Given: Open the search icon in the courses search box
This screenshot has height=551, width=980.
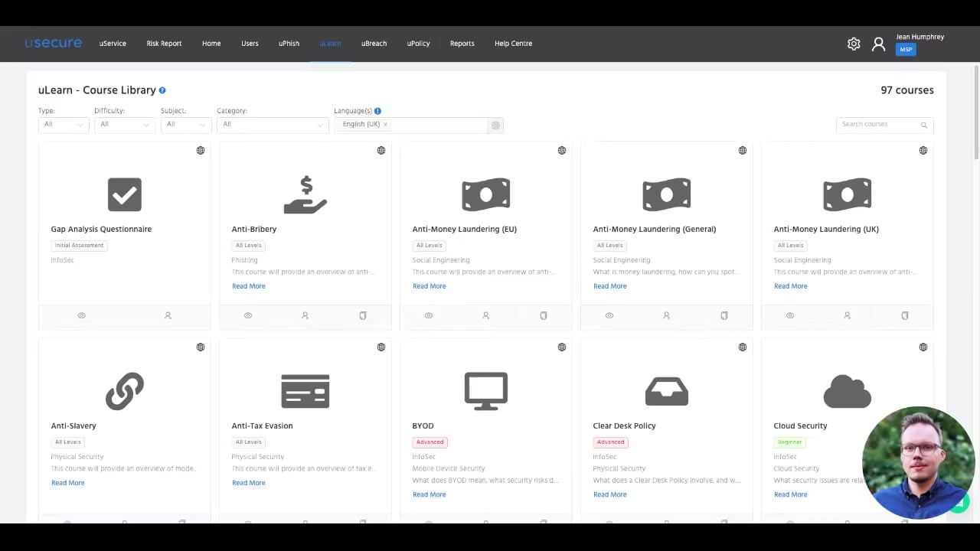Looking at the screenshot, I should click(x=923, y=124).
